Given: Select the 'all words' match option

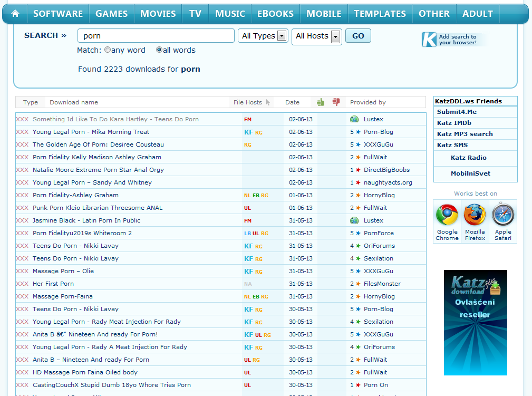Looking at the screenshot, I should (x=159, y=50).
